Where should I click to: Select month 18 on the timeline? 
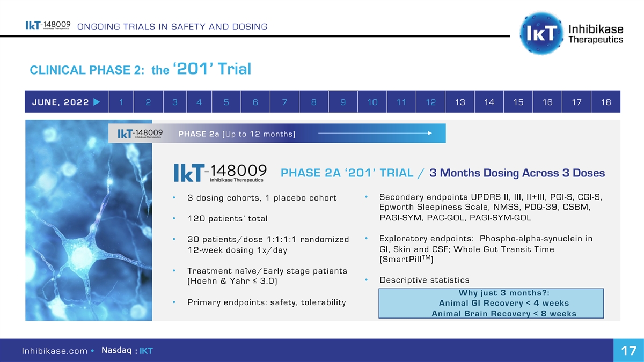point(605,102)
